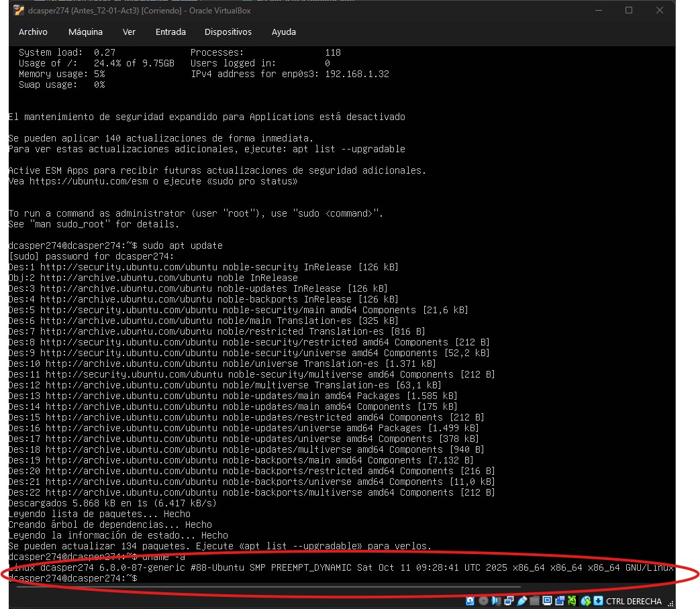Click the shared folders status icon
This screenshot has width=700, height=609.
tap(535, 601)
